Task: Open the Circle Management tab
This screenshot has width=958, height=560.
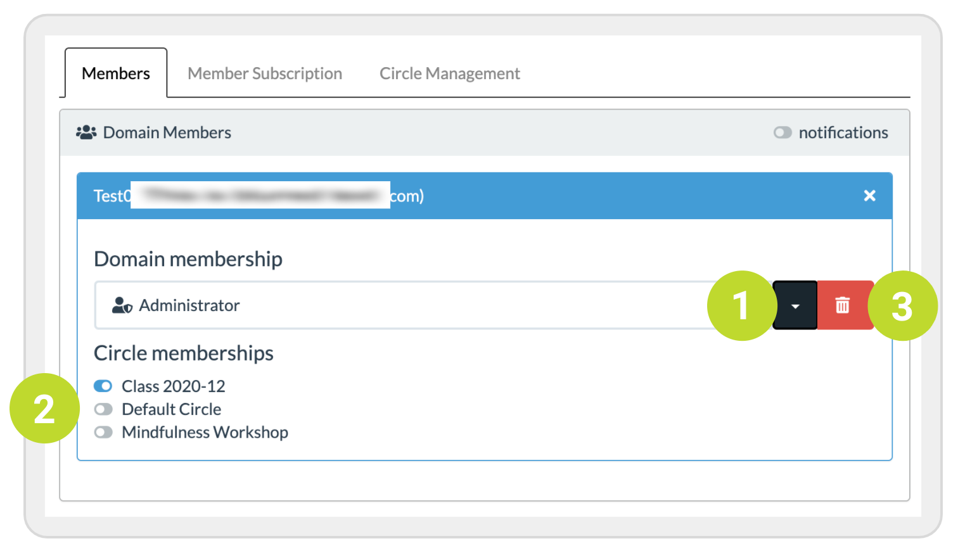Action: coord(449,73)
